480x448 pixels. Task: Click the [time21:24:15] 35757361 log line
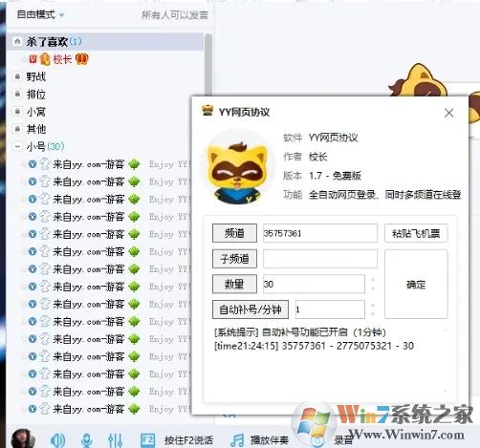coord(314,346)
